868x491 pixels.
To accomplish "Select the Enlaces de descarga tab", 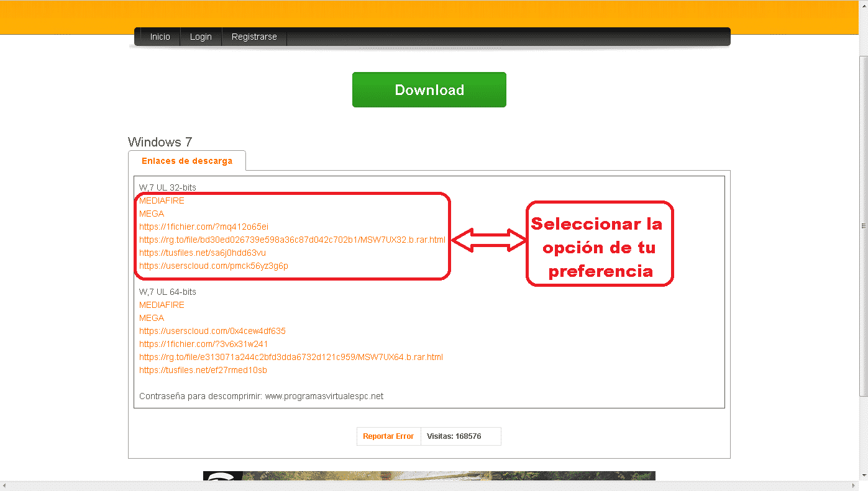I will pos(187,161).
